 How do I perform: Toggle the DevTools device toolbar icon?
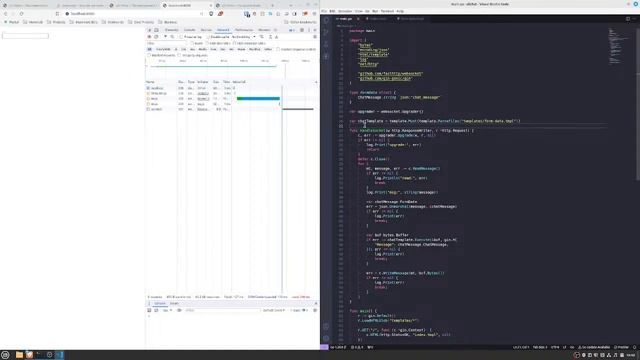coord(156,30)
